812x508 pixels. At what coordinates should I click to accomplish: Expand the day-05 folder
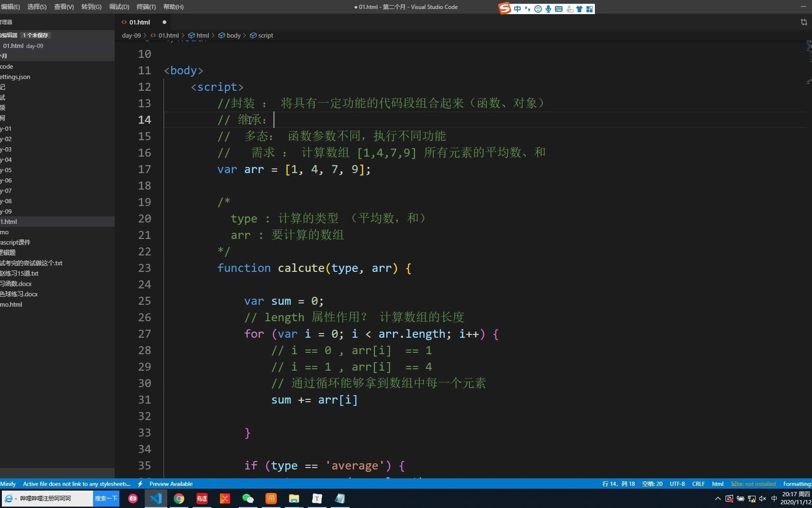[57, 170]
